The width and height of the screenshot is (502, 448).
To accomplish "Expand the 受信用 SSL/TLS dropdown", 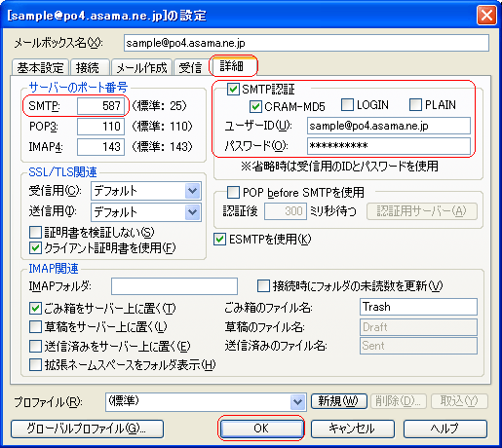I will point(192,191).
